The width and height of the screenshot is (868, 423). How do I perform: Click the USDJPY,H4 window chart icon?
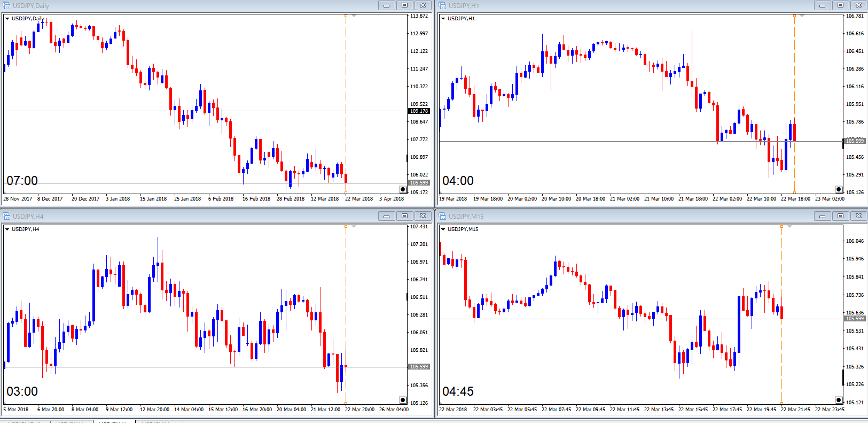point(6,216)
